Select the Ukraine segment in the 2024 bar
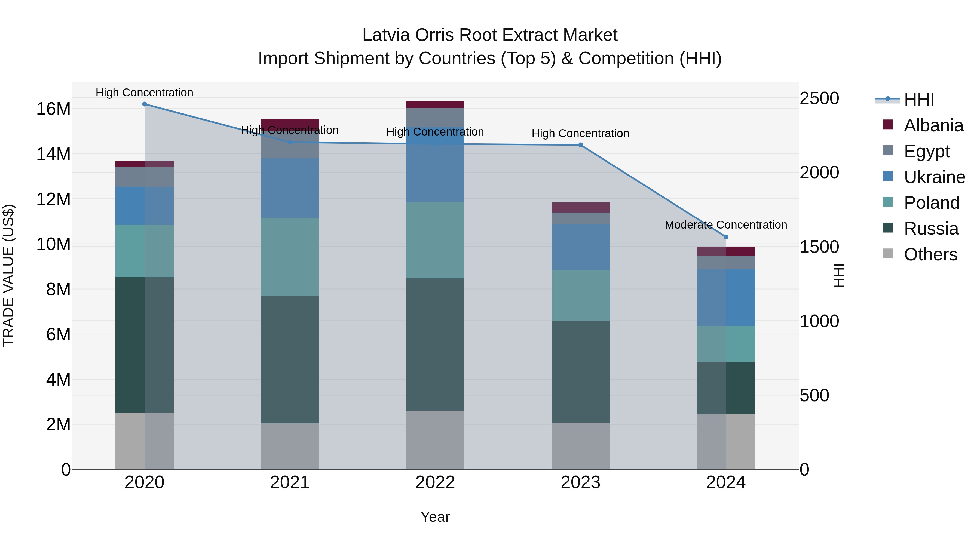This screenshot has width=980, height=551. tap(726, 297)
